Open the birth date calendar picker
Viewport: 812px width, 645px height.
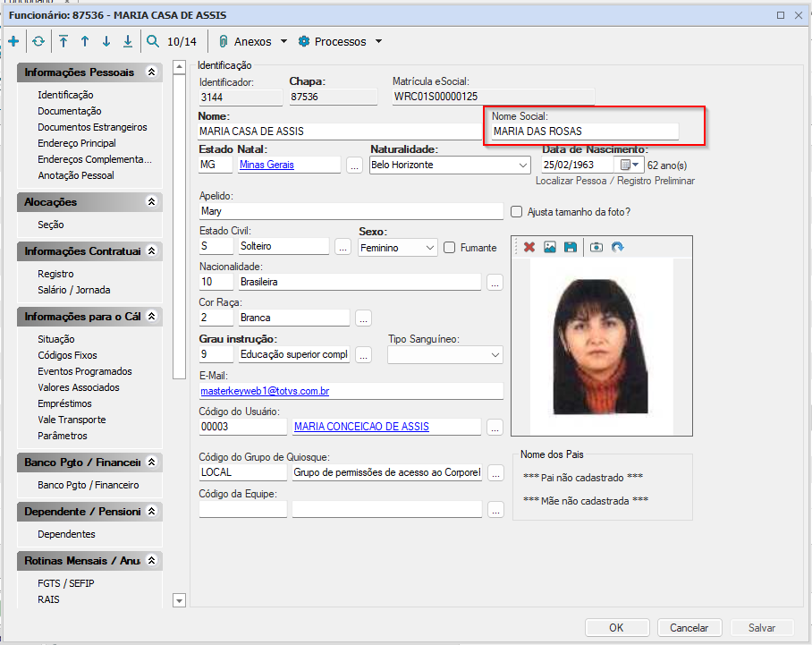630,165
